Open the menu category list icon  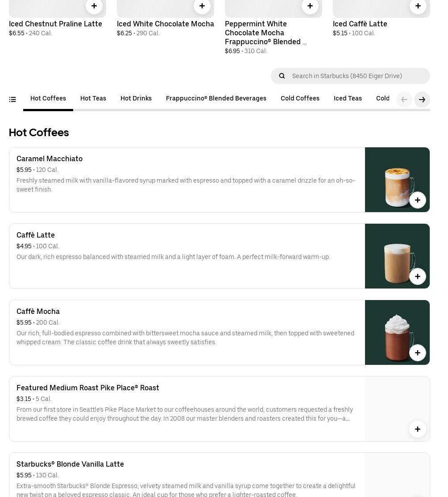pyautogui.click(x=12, y=100)
